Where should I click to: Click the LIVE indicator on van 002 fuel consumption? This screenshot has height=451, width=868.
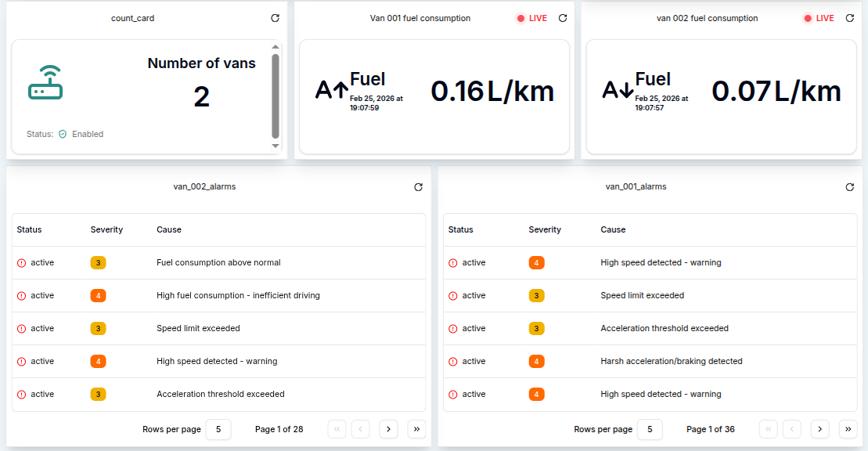pyautogui.click(x=818, y=18)
